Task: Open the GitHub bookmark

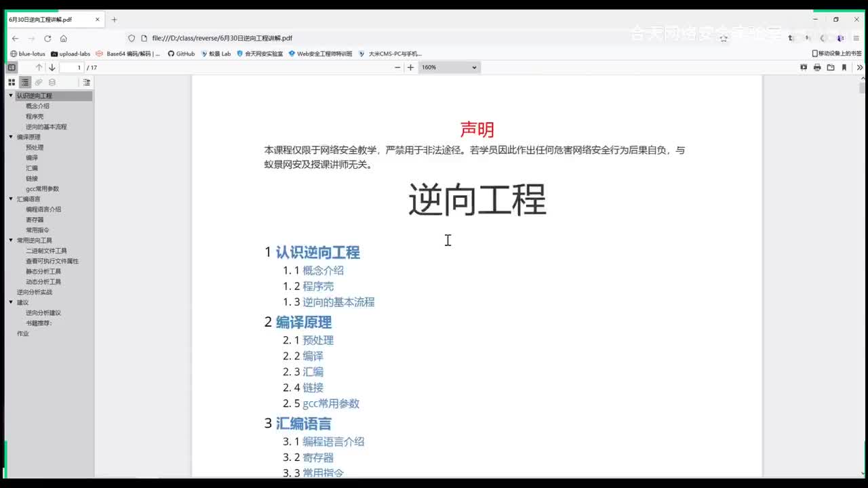Action: pos(181,54)
